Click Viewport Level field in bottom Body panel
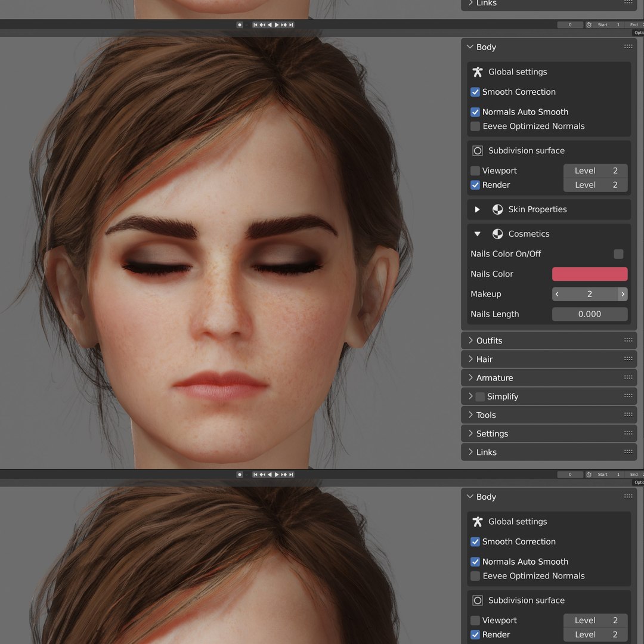 pos(595,621)
